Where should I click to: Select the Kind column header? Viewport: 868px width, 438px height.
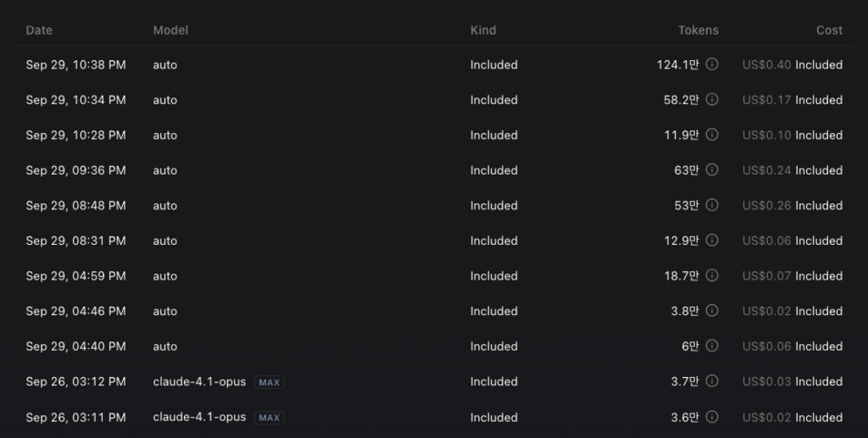[483, 30]
